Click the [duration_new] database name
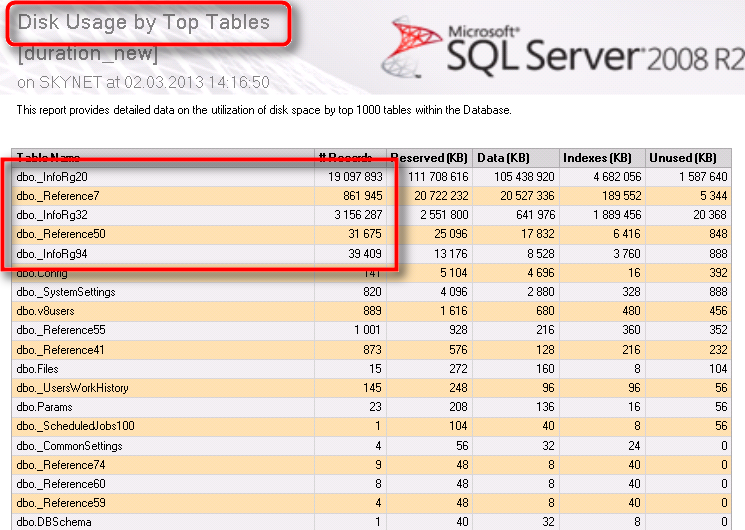Screen dimensions: 745x530 (x=87, y=53)
